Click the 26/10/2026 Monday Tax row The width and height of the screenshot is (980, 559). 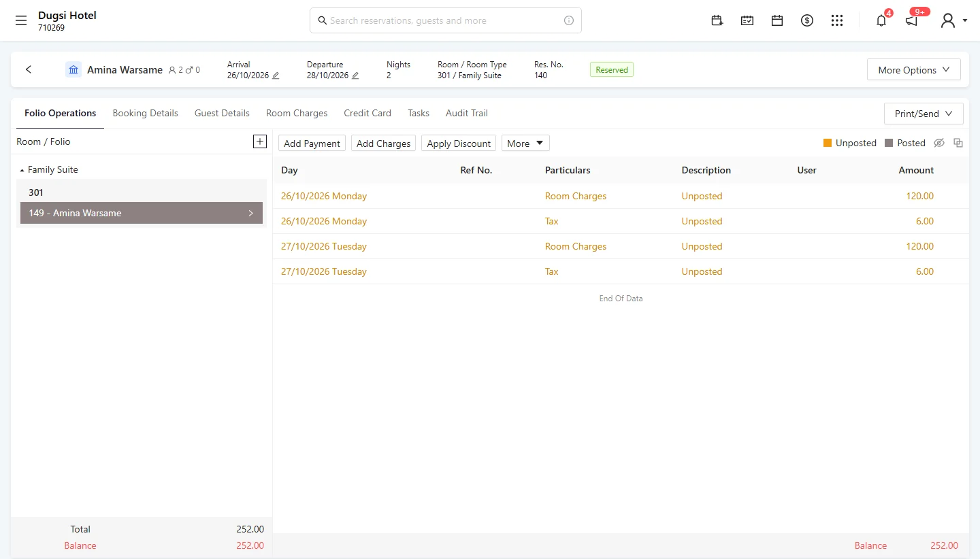coord(621,221)
